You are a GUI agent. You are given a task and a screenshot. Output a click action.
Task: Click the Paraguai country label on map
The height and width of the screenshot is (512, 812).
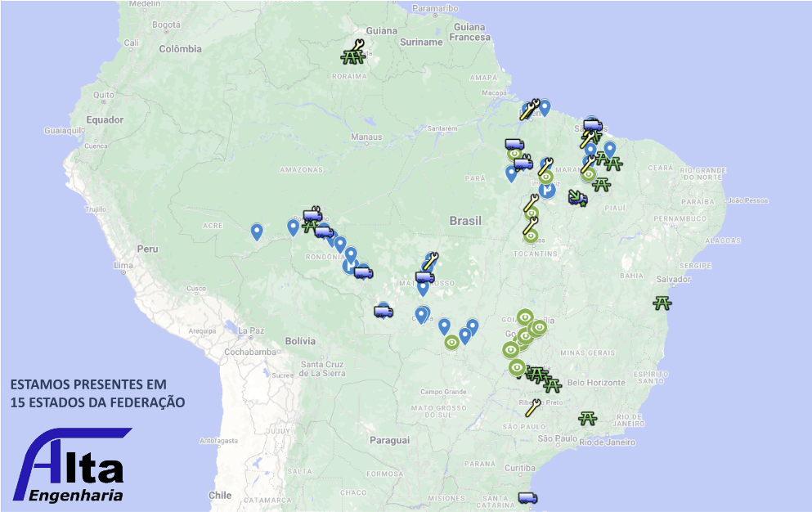389,440
